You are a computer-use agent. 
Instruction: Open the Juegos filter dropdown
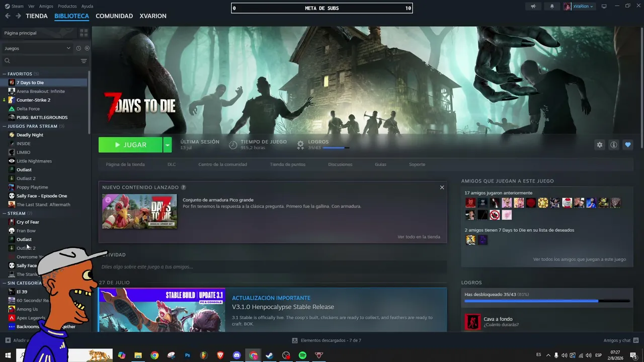(38, 48)
